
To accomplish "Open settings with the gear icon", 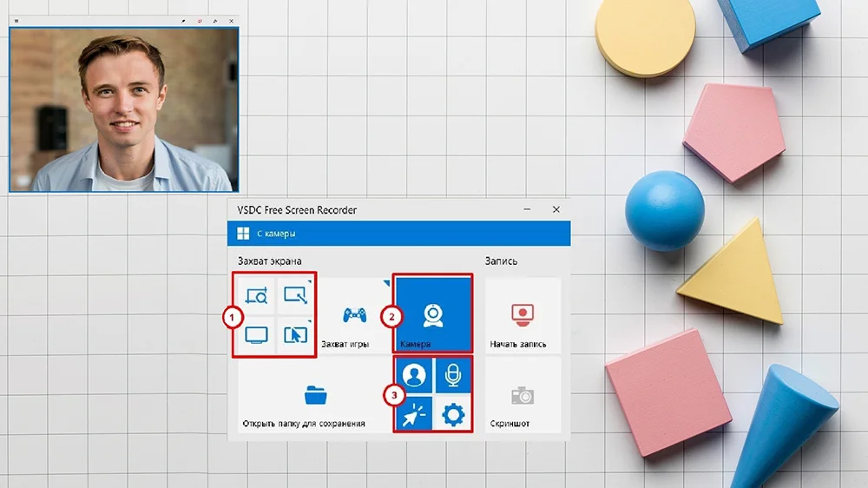I will [453, 414].
